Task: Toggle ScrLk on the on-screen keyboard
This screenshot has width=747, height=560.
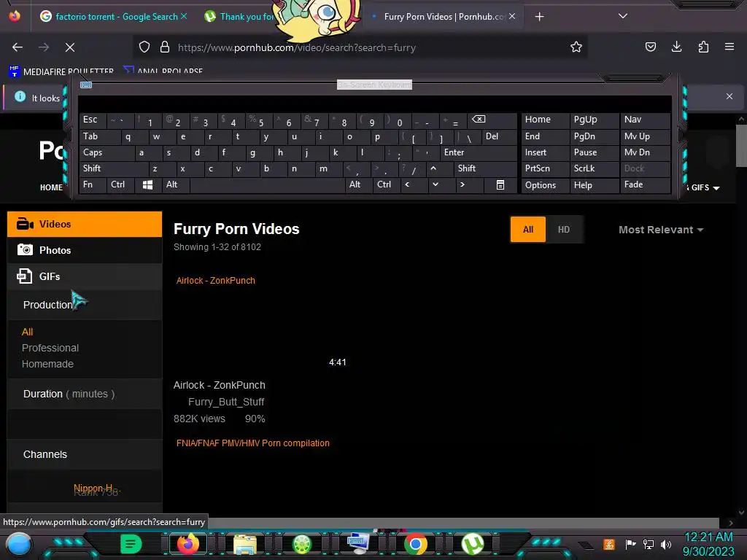Action: (594, 168)
